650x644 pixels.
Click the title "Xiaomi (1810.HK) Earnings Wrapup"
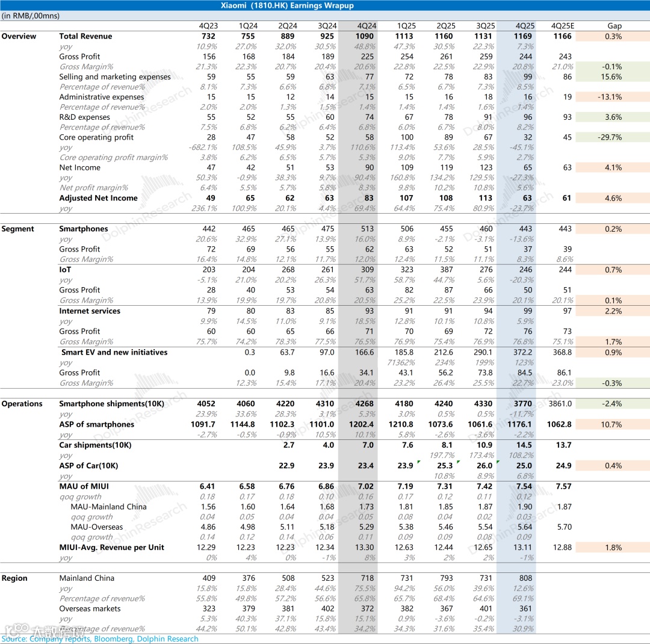coord(287,5)
